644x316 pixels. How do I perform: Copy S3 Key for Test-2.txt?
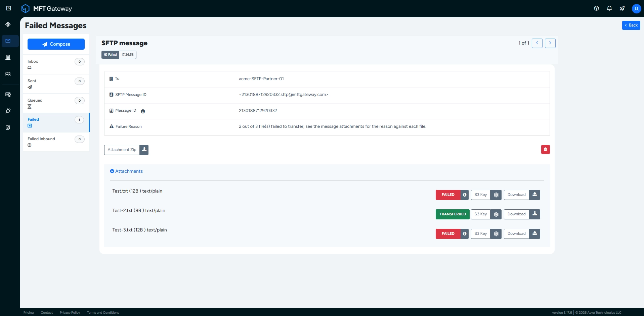tap(486, 214)
